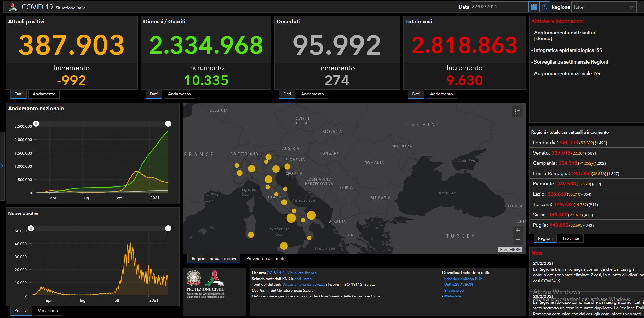Click the Protezione Civile logo

(x=205, y=284)
